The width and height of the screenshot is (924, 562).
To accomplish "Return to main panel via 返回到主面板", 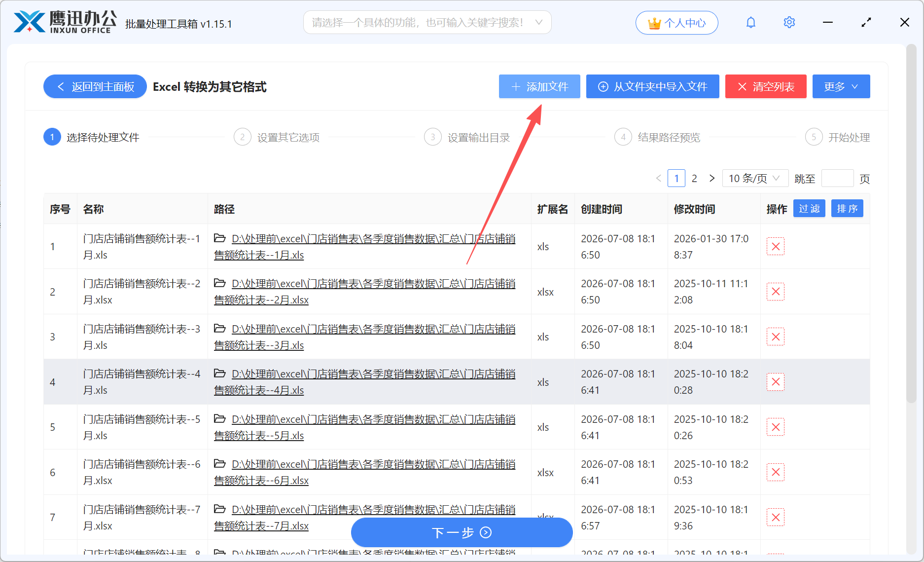I will click(95, 87).
